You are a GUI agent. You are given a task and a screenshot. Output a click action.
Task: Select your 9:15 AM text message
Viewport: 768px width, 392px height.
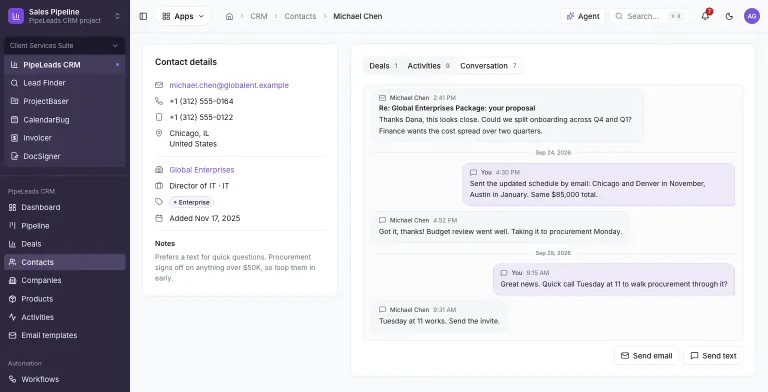coord(614,279)
